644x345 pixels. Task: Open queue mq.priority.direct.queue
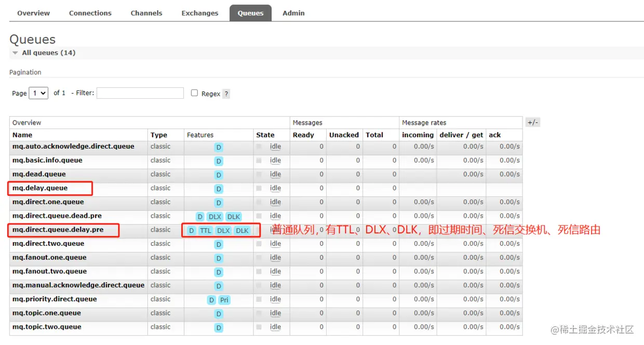tap(55, 299)
